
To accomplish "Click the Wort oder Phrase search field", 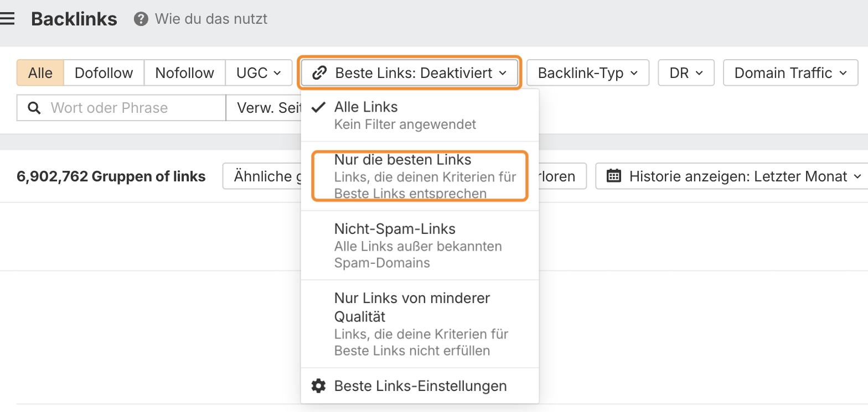I will click(121, 108).
